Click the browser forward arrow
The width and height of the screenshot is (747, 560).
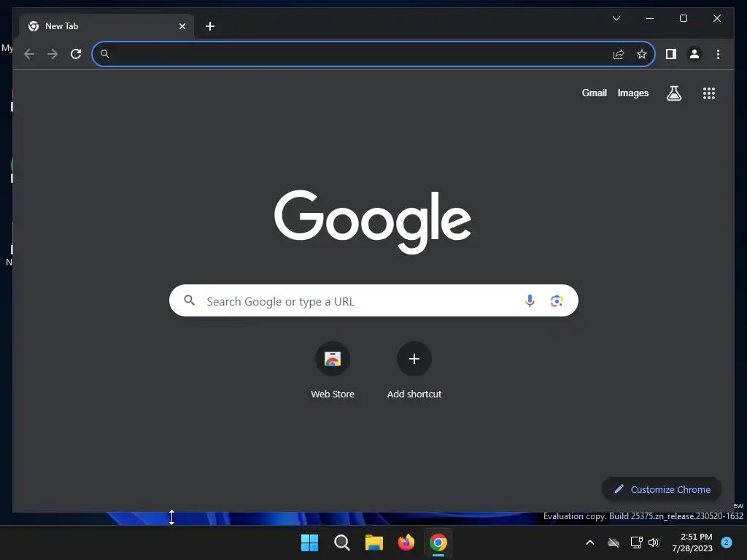53,54
